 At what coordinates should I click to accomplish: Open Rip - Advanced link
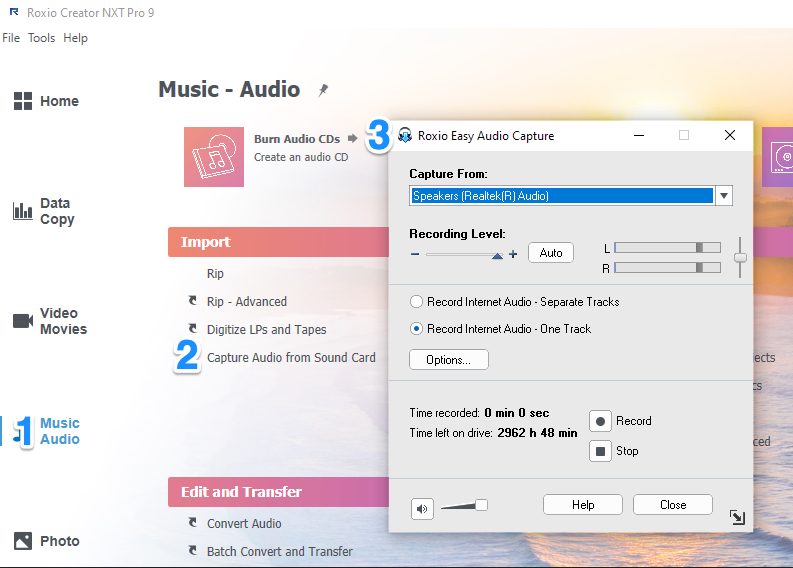tap(247, 301)
